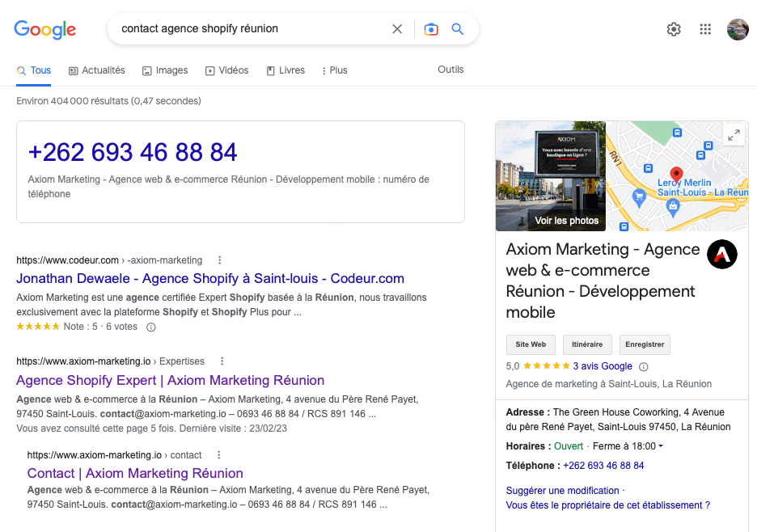Click the Axiom Marketing panel title
The height and width of the screenshot is (532, 757).
(603, 281)
